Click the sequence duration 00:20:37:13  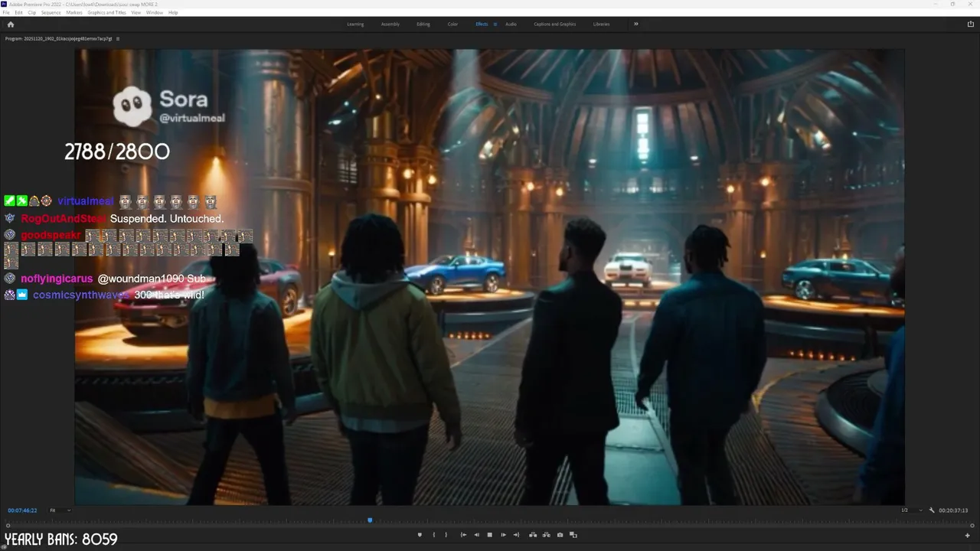point(953,510)
